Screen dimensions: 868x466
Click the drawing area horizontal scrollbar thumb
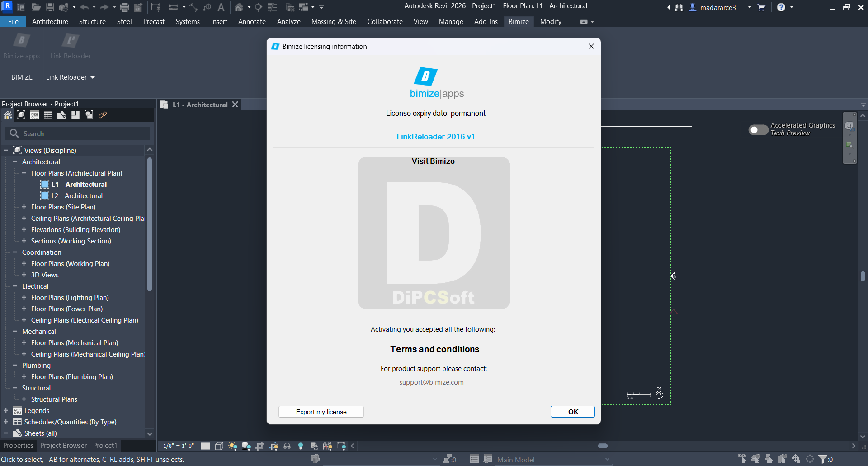603,446
